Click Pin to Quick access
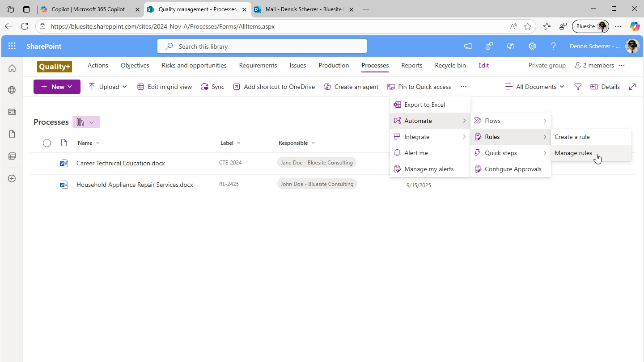Viewport: 644px width, 362px height. [x=419, y=87]
